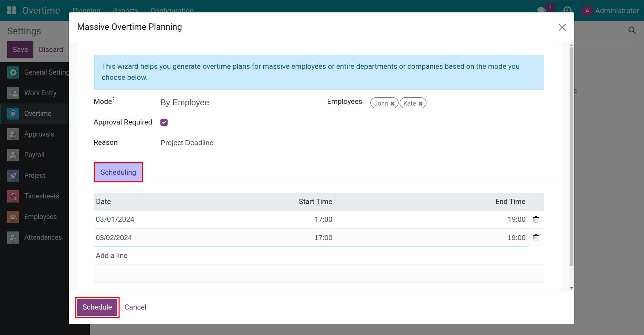The height and width of the screenshot is (335, 644).
Task: Open search with the magnifier icon
Action: [632, 30]
